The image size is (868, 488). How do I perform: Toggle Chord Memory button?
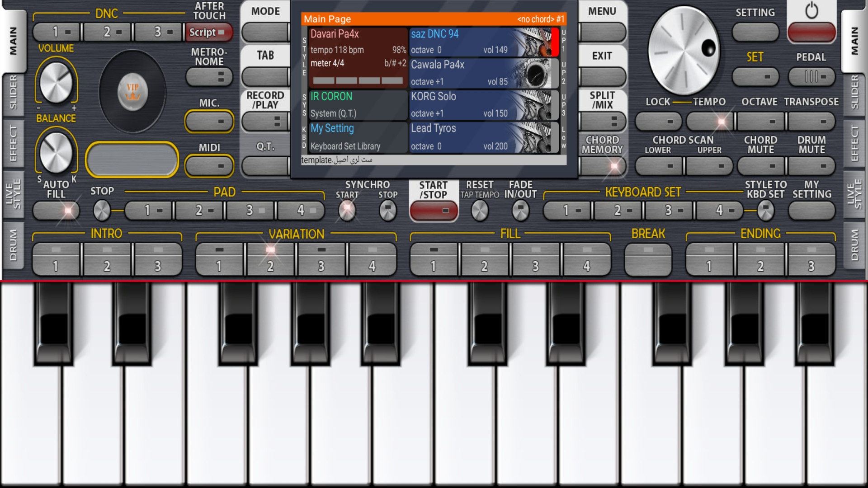pos(602,166)
